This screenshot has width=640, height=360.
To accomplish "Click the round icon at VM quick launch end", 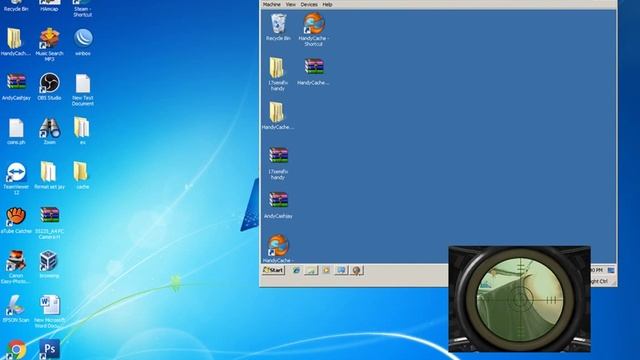I will pos(356,270).
